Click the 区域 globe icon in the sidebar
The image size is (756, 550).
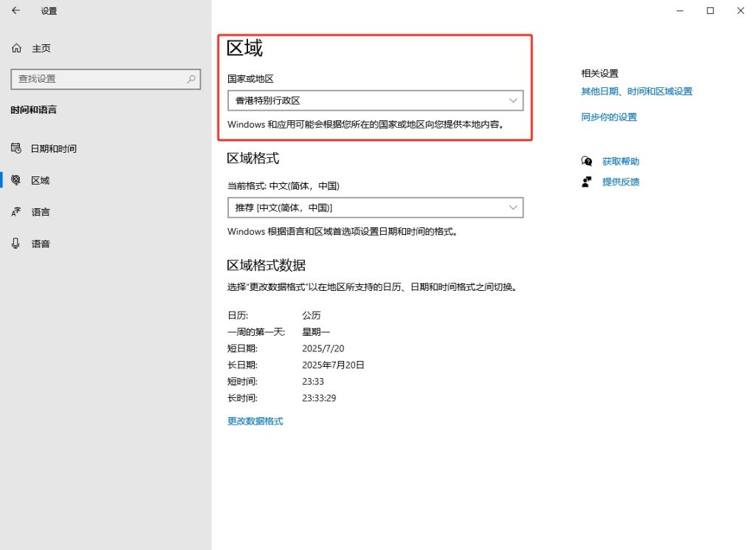pyautogui.click(x=16, y=180)
